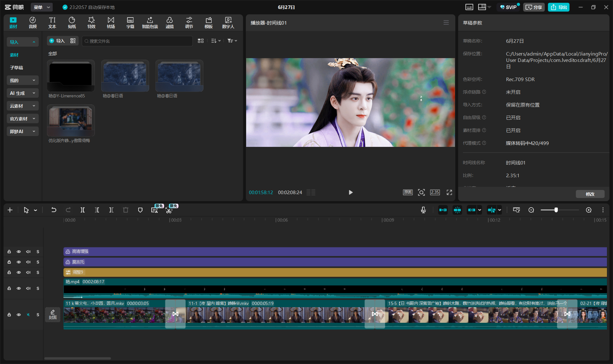Click the 修改 button in draft parameters
The height and width of the screenshot is (364, 613).
(x=590, y=194)
